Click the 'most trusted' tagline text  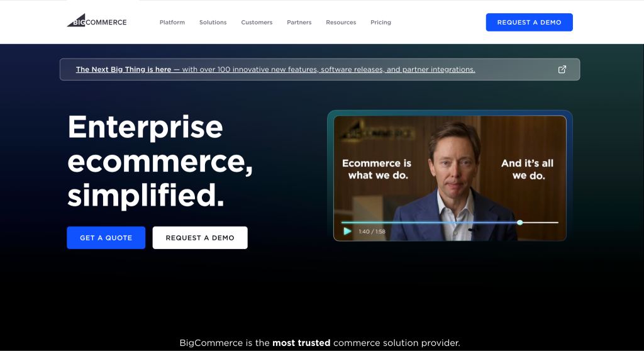coord(301,343)
